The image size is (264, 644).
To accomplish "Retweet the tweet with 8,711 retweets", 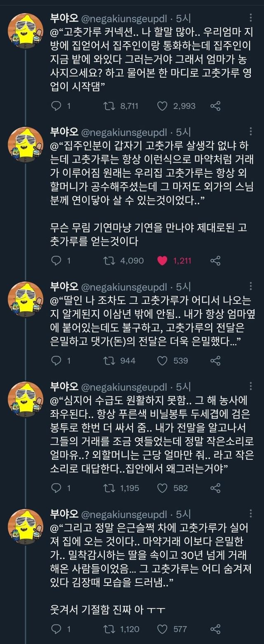I will pos(109,106).
